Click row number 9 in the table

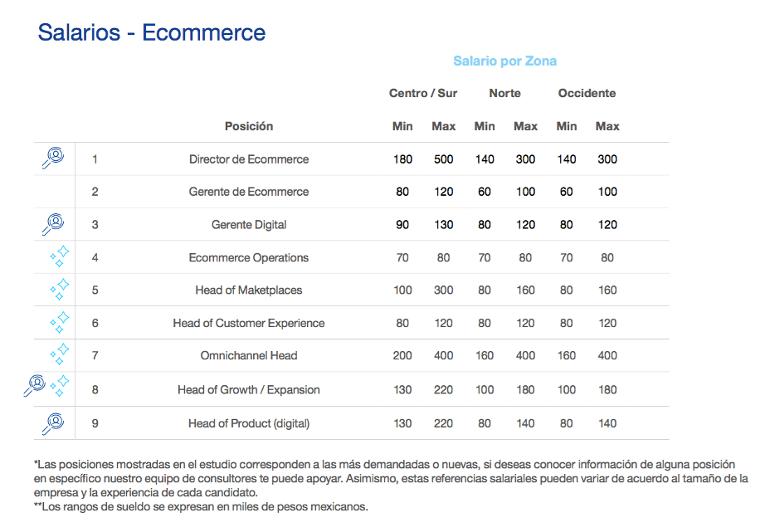coord(95,423)
